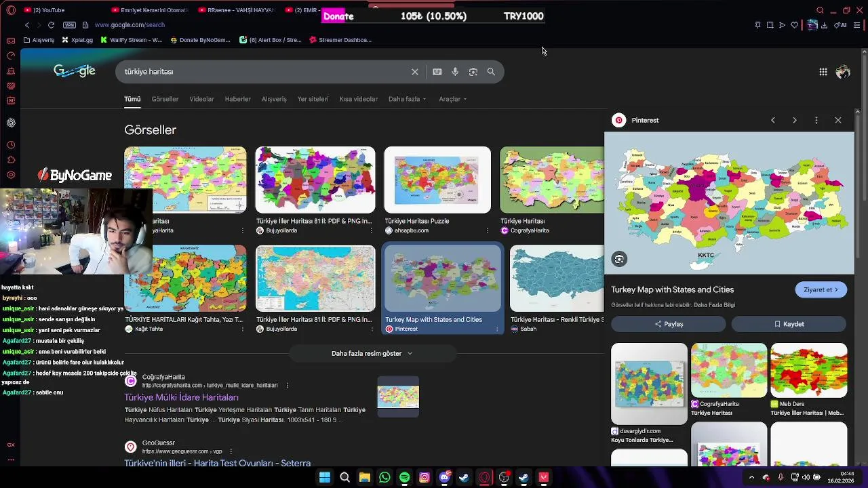Open File Explorer from the taskbar

[x=365, y=477]
